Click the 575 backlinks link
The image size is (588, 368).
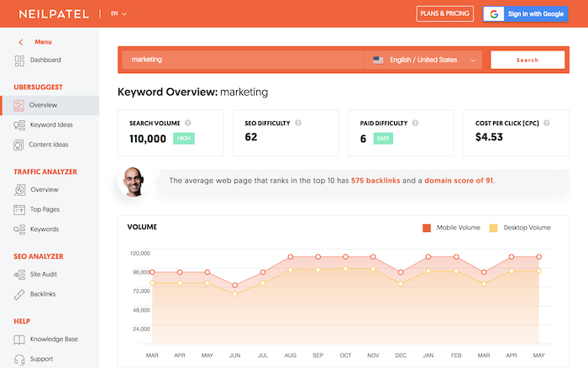[375, 181]
